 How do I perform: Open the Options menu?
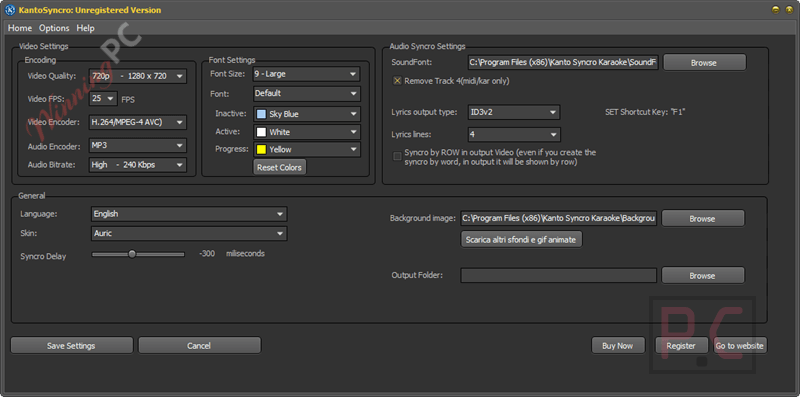tap(54, 28)
